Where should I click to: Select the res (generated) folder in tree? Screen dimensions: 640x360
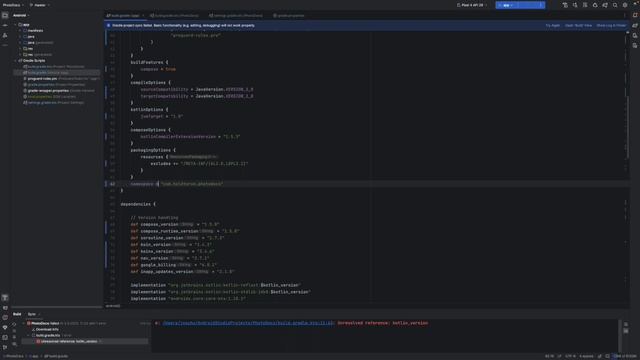[x=37, y=54]
